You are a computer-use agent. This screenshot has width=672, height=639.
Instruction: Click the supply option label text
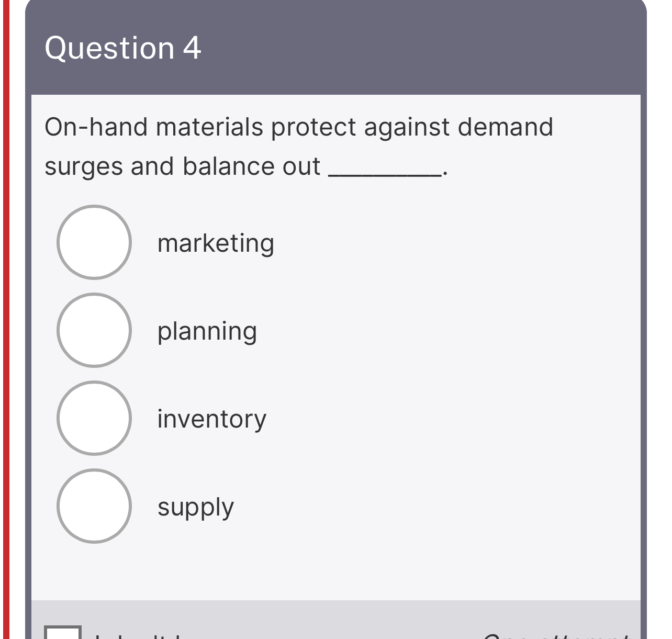point(195,507)
